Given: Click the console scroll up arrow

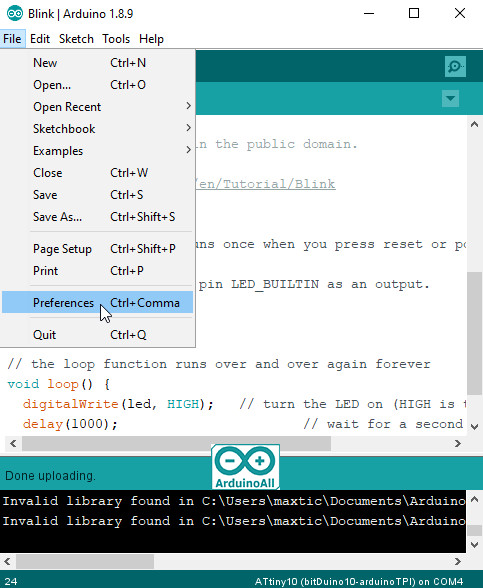Looking at the screenshot, I should point(474,499).
